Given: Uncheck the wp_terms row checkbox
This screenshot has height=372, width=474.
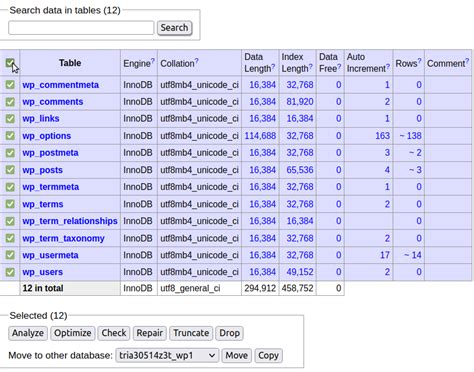Looking at the screenshot, I should click(10, 204).
